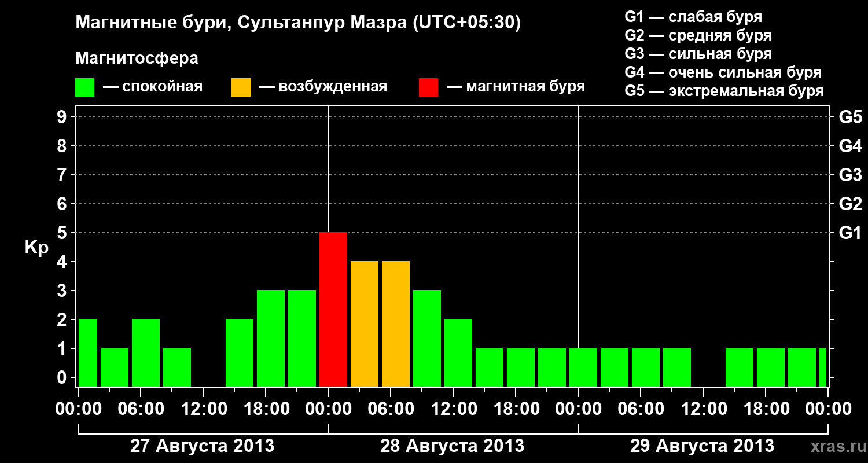Click the 'G5 — экстремальная буря' legend line

(x=724, y=91)
